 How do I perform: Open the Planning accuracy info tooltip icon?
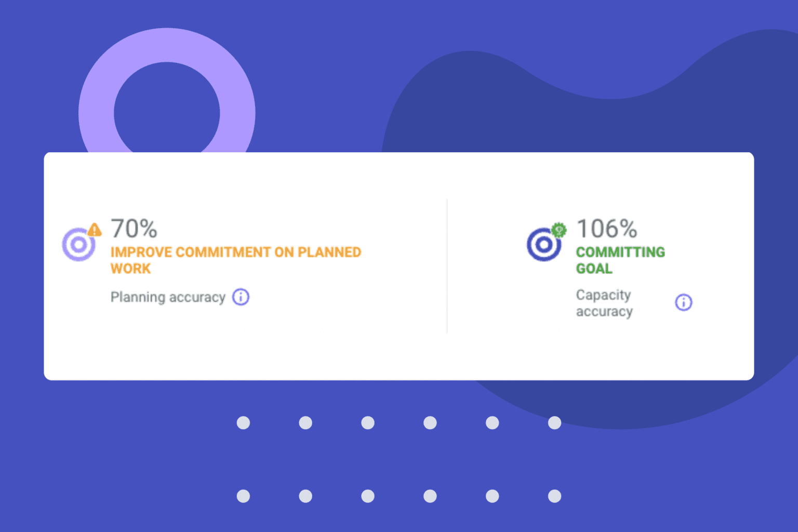pyautogui.click(x=241, y=297)
